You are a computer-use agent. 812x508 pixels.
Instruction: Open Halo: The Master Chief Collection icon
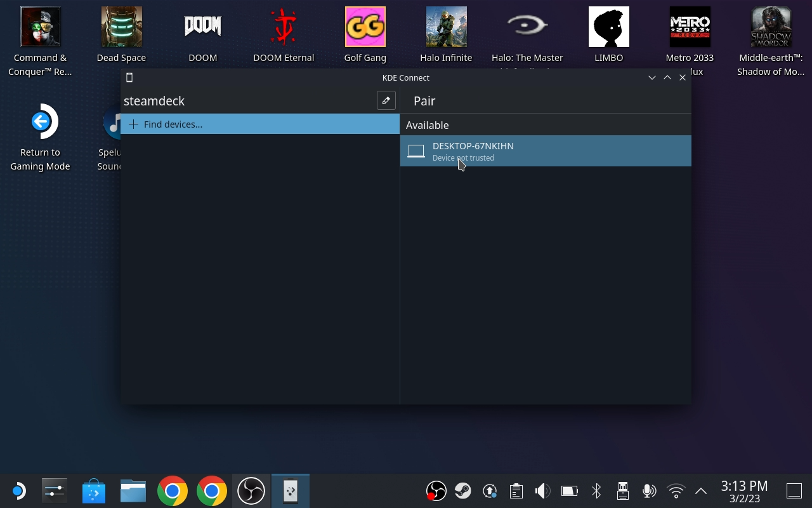528,36
